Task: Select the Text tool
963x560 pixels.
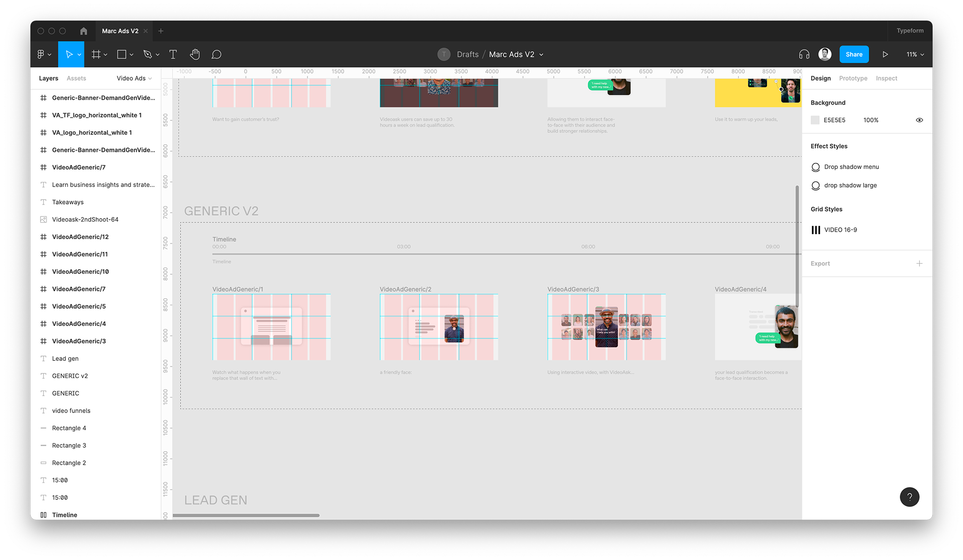Action: [x=173, y=54]
